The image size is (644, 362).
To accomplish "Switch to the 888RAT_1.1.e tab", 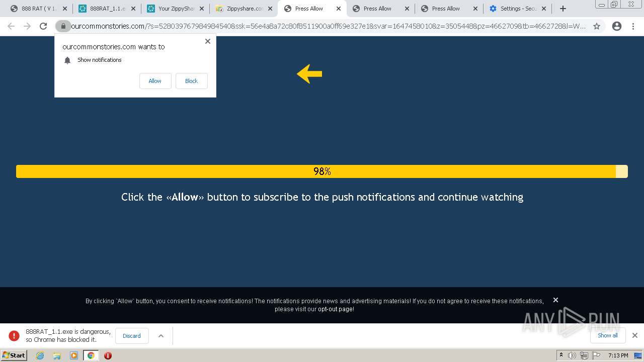I will click(107, 9).
